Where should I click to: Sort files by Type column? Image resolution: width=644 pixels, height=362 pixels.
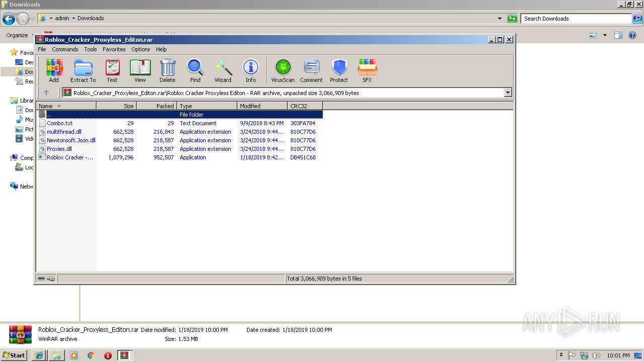207,106
